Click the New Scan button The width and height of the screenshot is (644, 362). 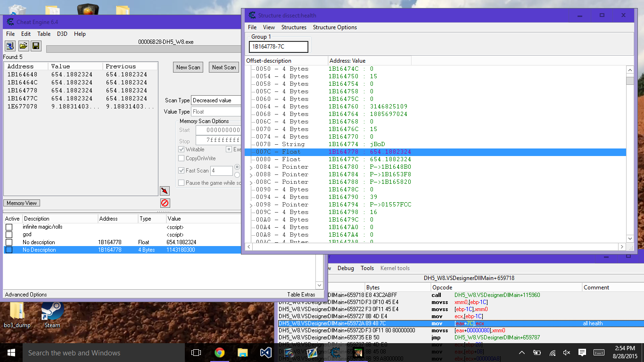188,67
